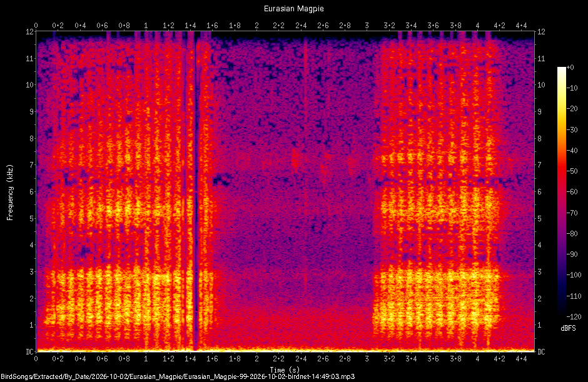Click the "-30" color scale value
The height and width of the screenshot is (382, 588).
click(572, 129)
